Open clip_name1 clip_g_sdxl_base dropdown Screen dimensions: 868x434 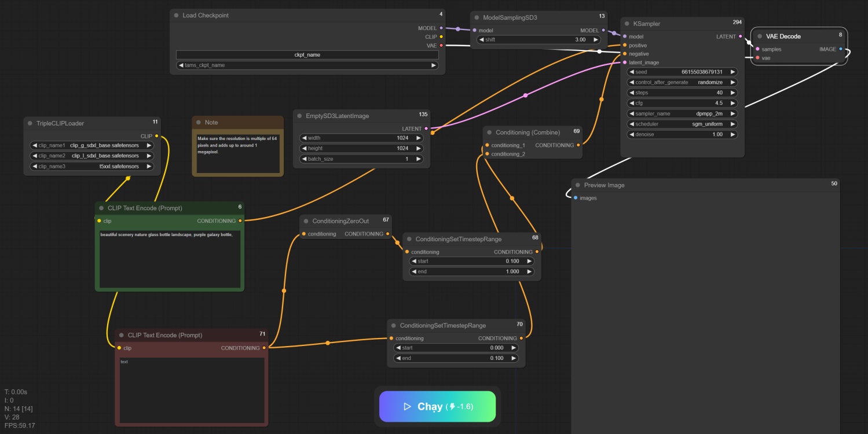[92, 145]
